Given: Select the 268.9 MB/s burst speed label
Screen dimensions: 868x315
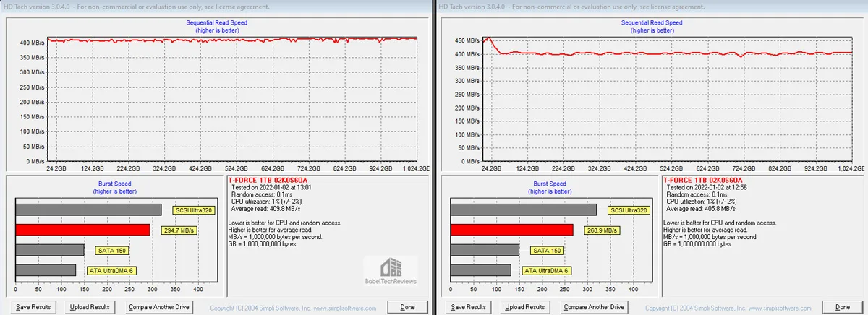Looking at the screenshot, I should point(602,230).
